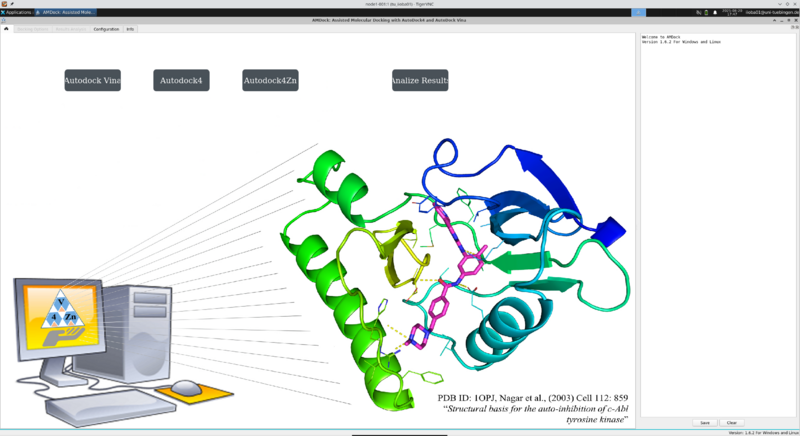Click the float icon on the log dock panel
800x436 pixels.
tap(793, 27)
